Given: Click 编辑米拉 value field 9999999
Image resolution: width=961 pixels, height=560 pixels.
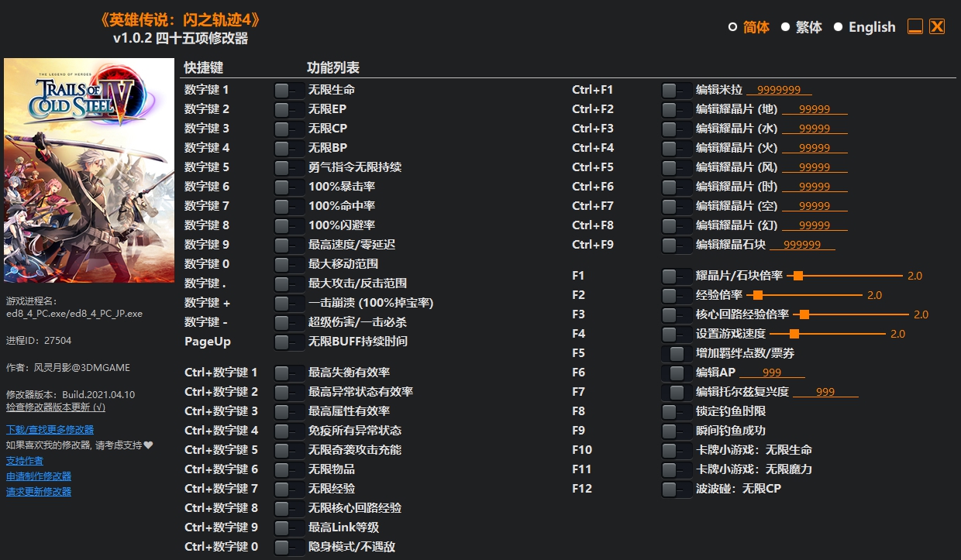Looking at the screenshot, I should [779, 90].
